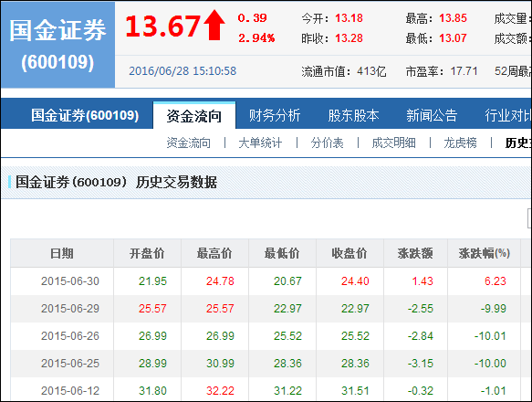This screenshot has width=532, height=402.
Task: Select the 国金证券(600109) nav tab
Action: [x=85, y=115]
